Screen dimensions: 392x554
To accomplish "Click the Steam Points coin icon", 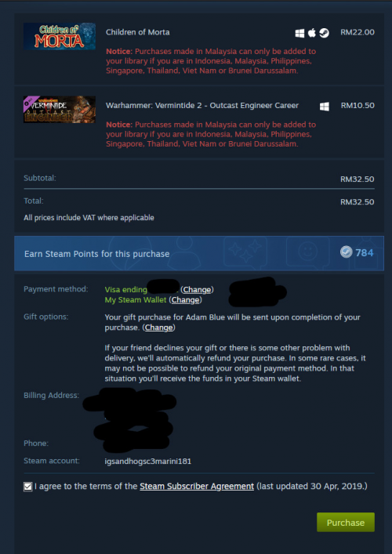I will tap(347, 252).
